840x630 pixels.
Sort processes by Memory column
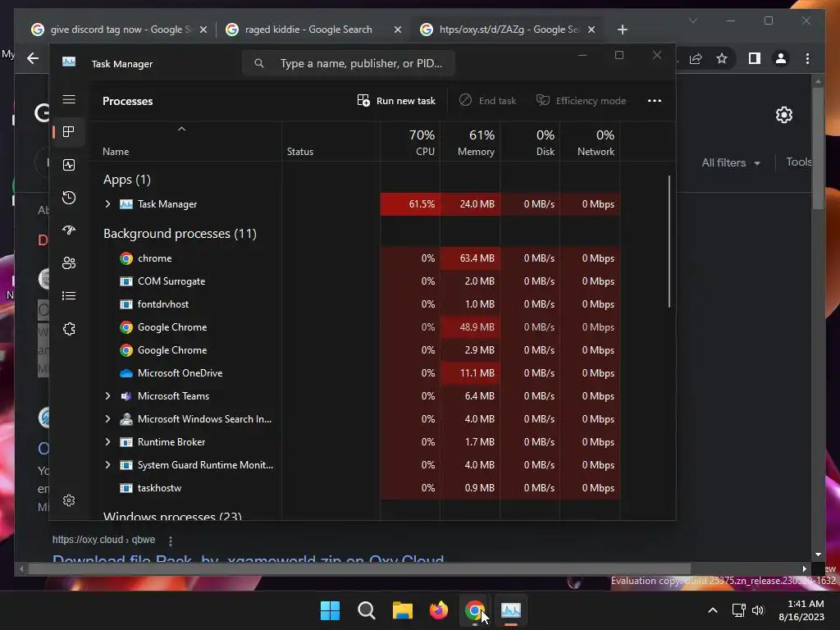[470, 142]
